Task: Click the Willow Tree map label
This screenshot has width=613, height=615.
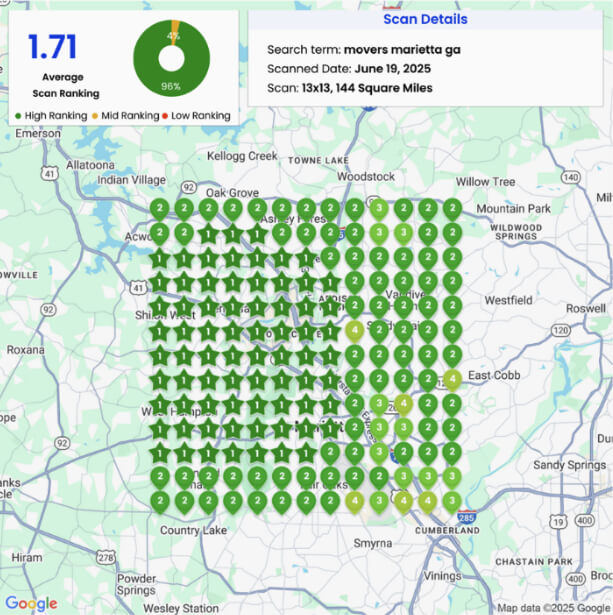Action: [485, 182]
